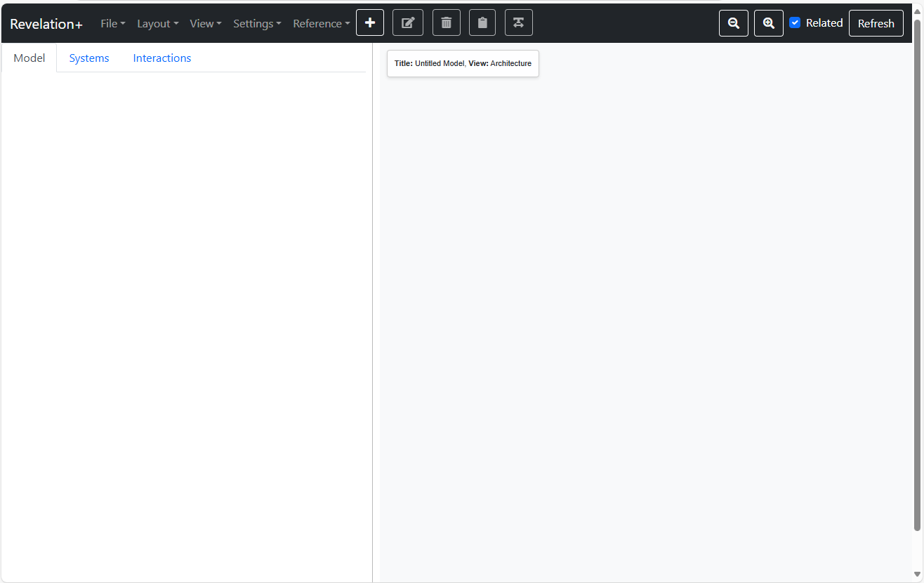This screenshot has height=583, width=924.
Task: Disable the Related checkbox
Action: click(795, 22)
